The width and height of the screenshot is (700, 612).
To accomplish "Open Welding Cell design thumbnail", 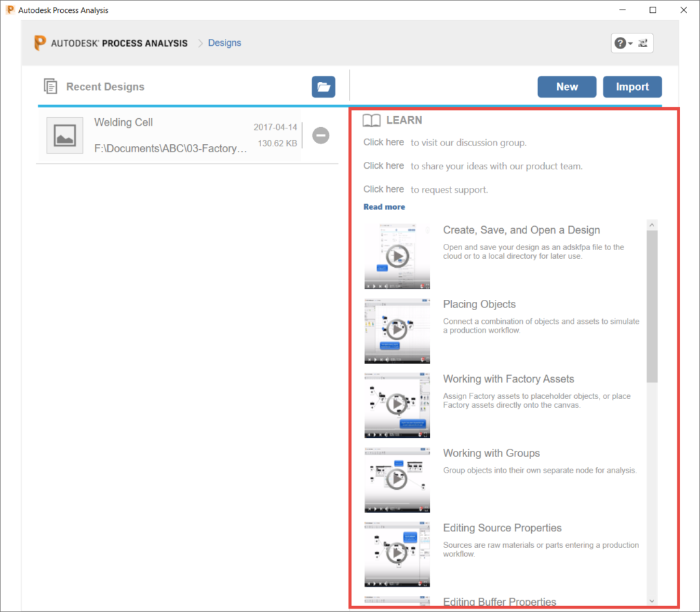I will pyautogui.click(x=65, y=135).
